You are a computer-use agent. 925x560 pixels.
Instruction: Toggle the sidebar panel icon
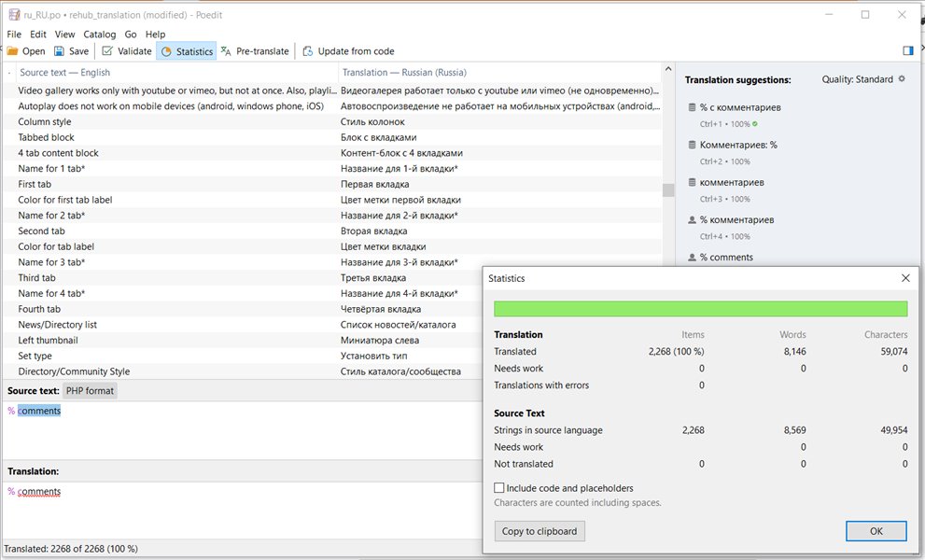(908, 51)
